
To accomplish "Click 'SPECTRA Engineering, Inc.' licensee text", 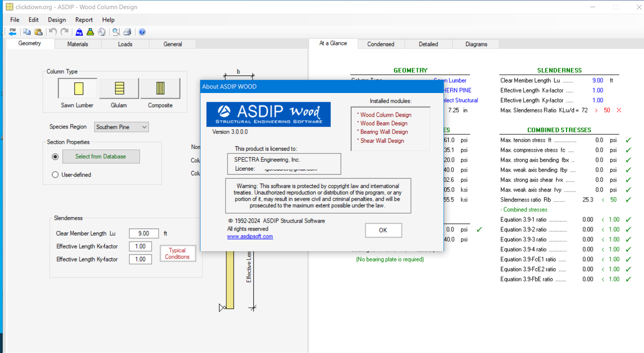I will [x=267, y=159].
